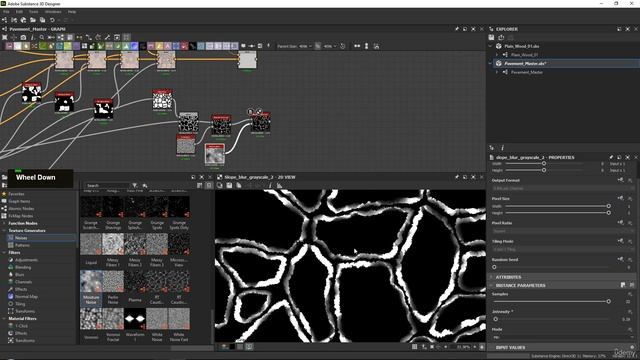
Task: Adjust the Intensity slider
Action: pyautogui.click(x=551, y=319)
